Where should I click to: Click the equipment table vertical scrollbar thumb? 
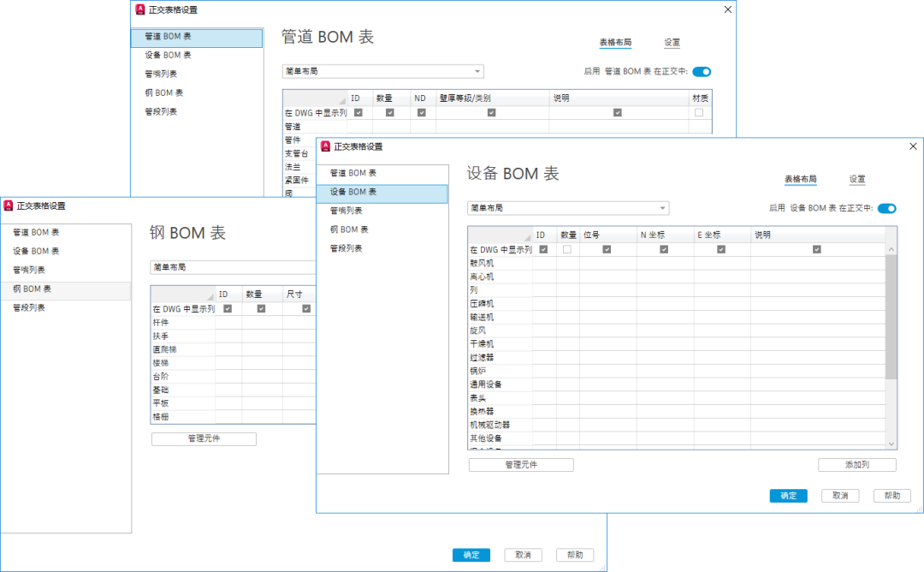891,317
